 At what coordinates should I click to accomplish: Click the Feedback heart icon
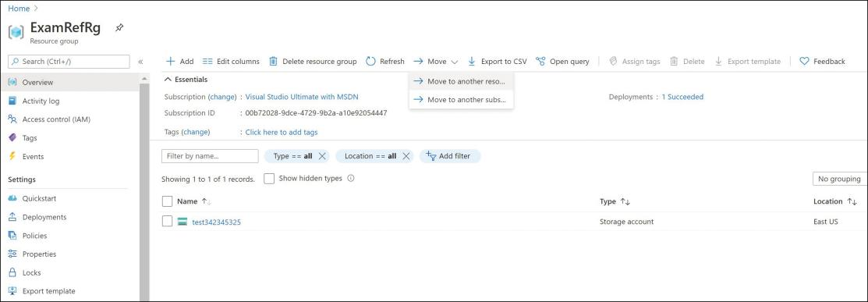coord(805,62)
